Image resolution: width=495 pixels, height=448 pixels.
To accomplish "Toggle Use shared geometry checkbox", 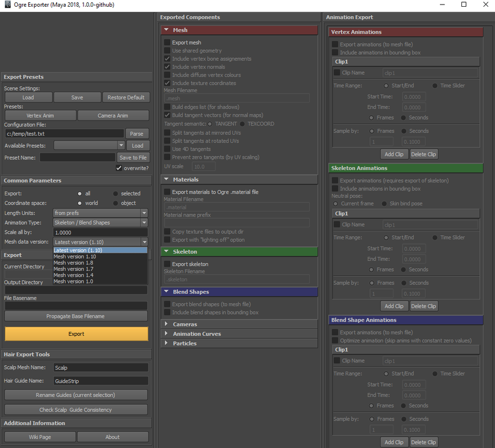I will point(167,50).
